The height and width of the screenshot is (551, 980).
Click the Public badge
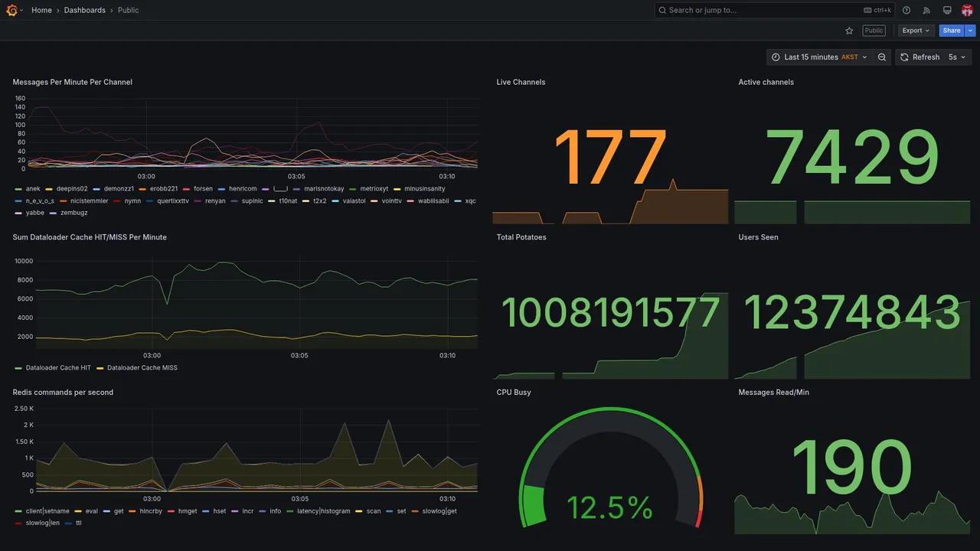tap(874, 31)
